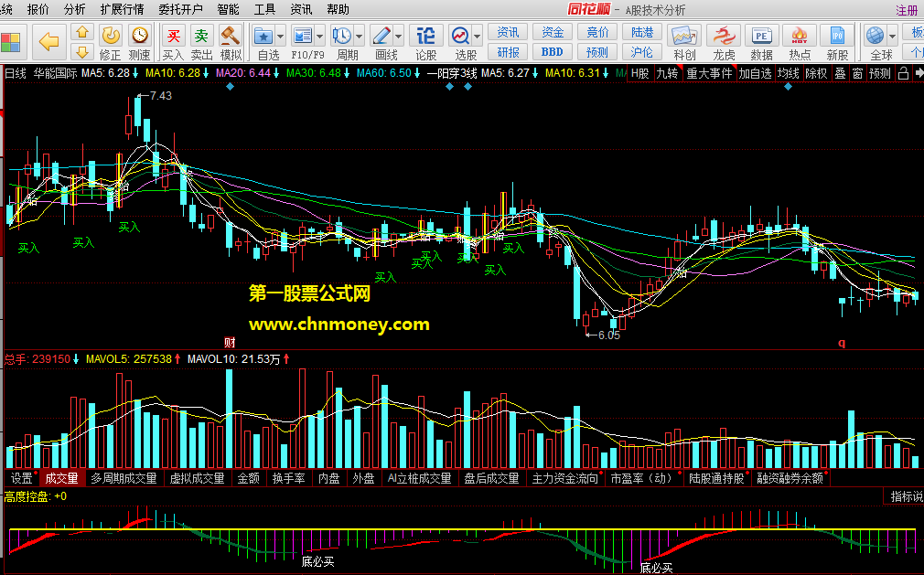
Task: Toggle the 重大事件 events display
Action: [x=710, y=73]
